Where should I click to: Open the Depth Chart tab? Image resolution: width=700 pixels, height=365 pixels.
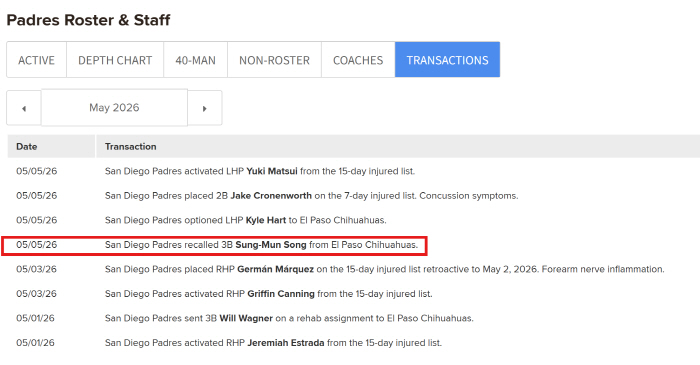point(115,60)
